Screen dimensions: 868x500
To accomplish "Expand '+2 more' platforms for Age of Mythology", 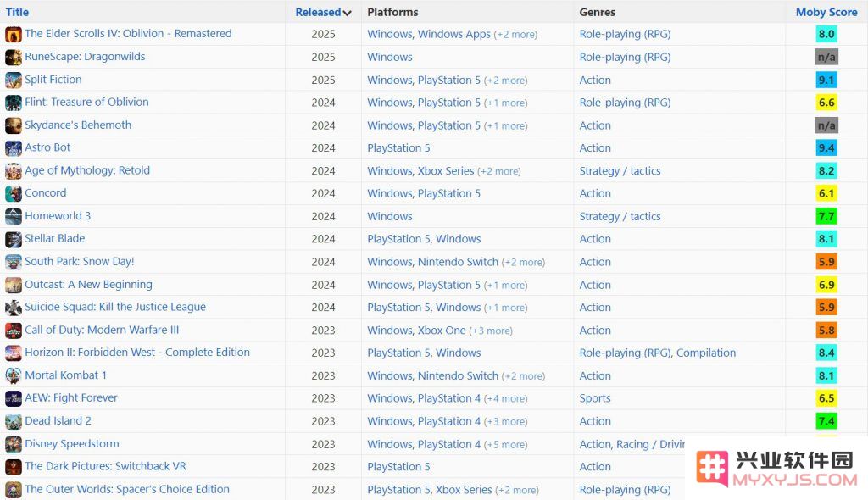I will pos(498,171).
